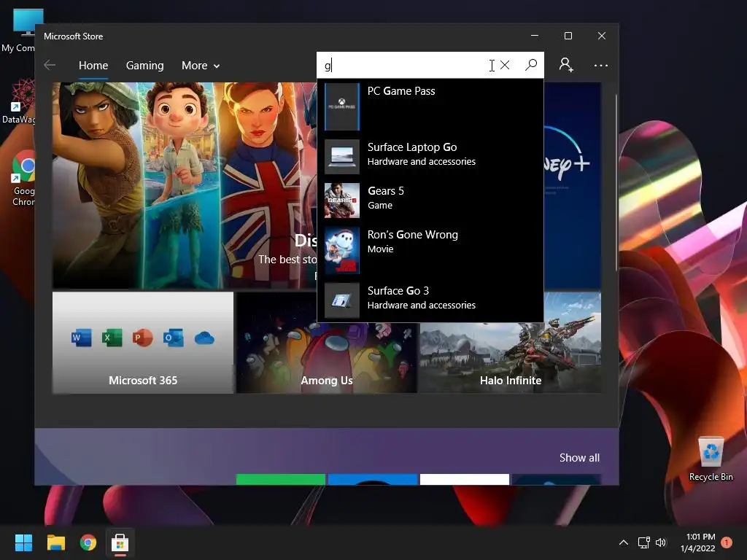Click the Excel icon in Microsoft 365 tile
747x560 pixels.
112,338
